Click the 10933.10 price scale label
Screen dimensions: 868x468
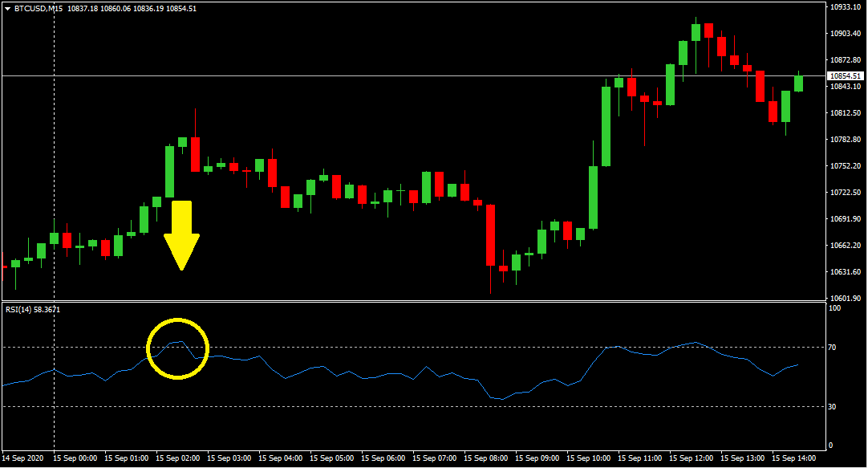point(846,6)
